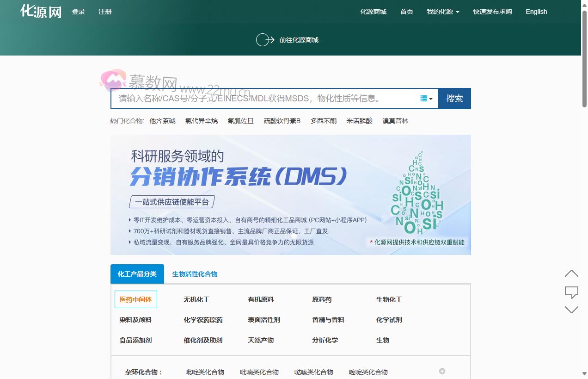Viewport: 588px width, 379px height.
Task: Select the 化工产品分类 tab
Action: 137,273
